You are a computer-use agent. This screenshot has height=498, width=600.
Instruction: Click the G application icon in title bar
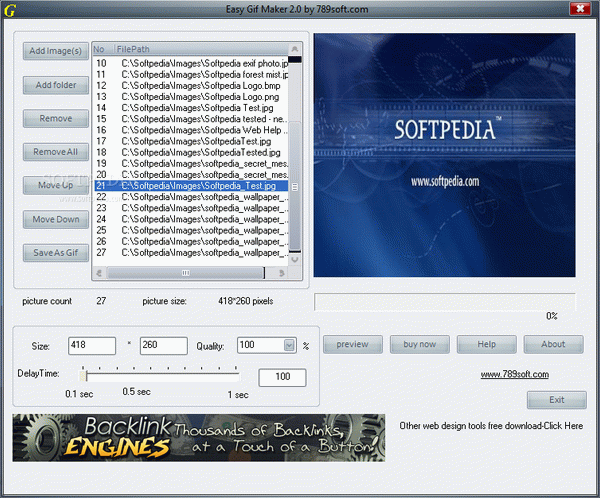(x=10, y=10)
